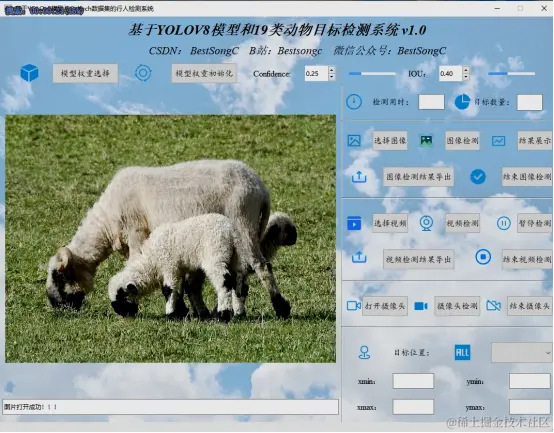Click the blue ALL icon
Screen dimensions: 554x433
click(462, 352)
